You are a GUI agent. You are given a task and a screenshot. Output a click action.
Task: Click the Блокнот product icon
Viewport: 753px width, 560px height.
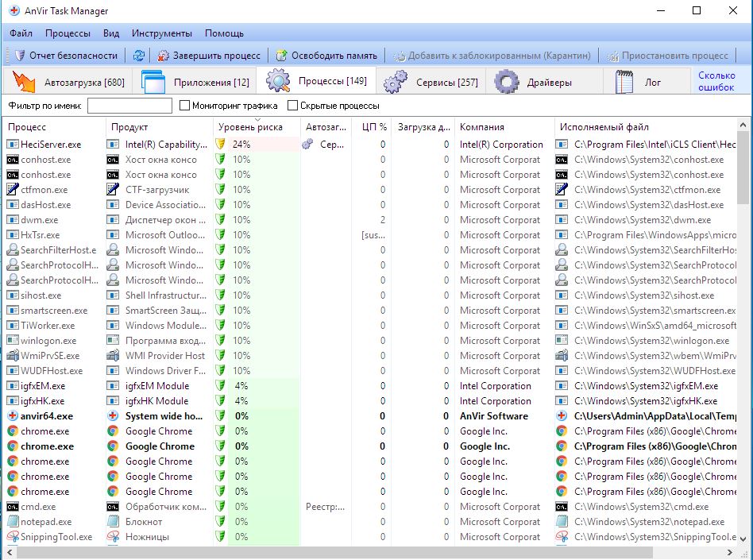[x=114, y=522]
